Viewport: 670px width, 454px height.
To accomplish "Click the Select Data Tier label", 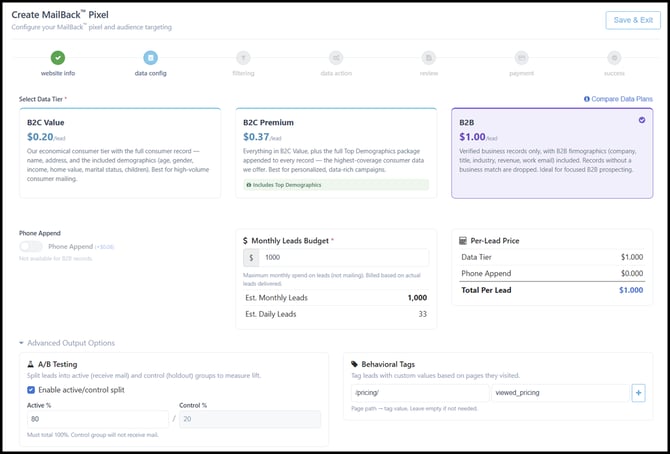I will [41, 99].
